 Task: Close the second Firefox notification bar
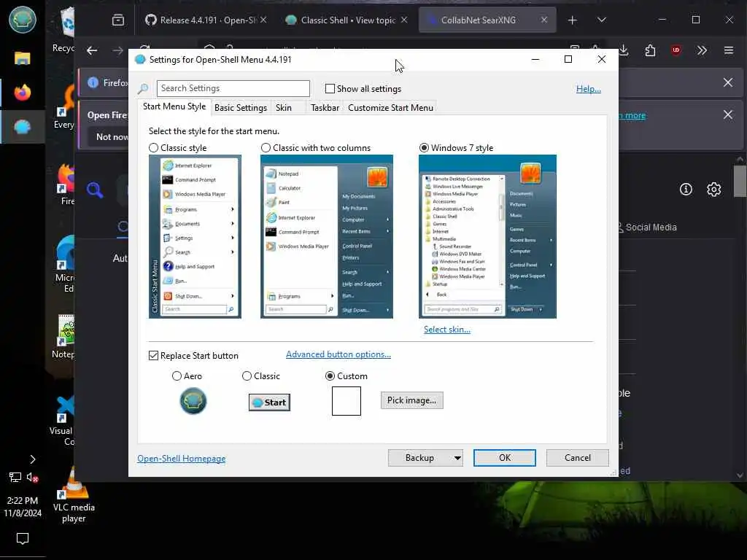point(727,114)
